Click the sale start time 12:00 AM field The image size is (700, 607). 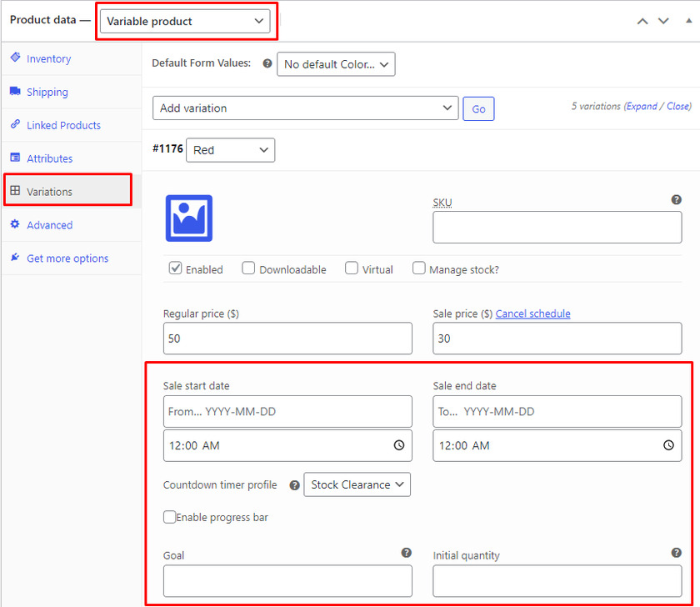click(287, 446)
